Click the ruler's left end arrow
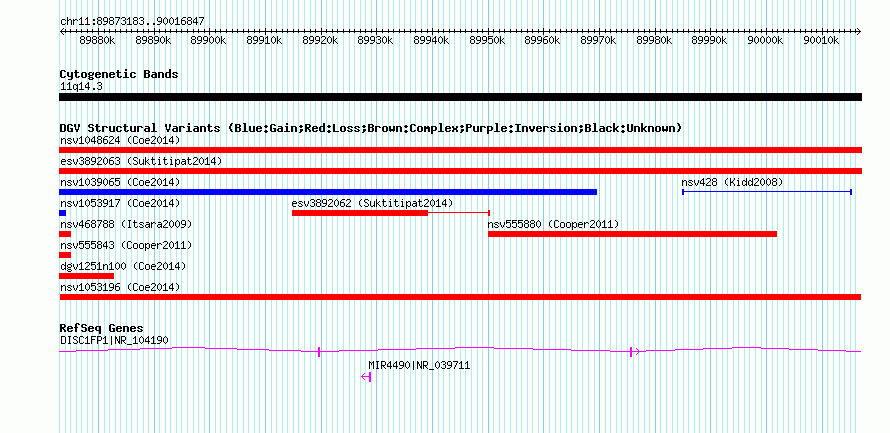This screenshot has width=890, height=433. point(62,32)
